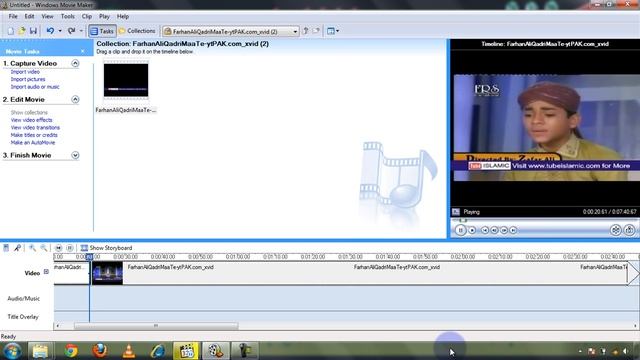The width and height of the screenshot is (640, 360).
Task: Open the Edit menu
Action: coord(29,17)
